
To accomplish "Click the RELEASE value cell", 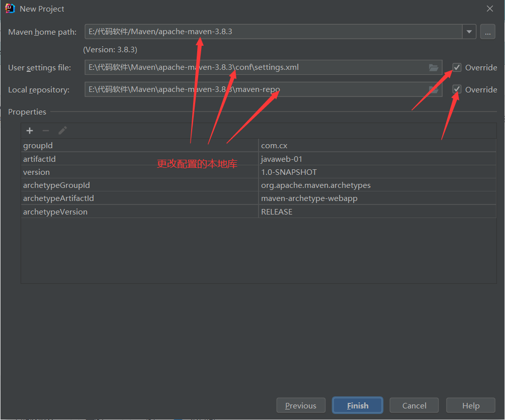I will point(377,212).
